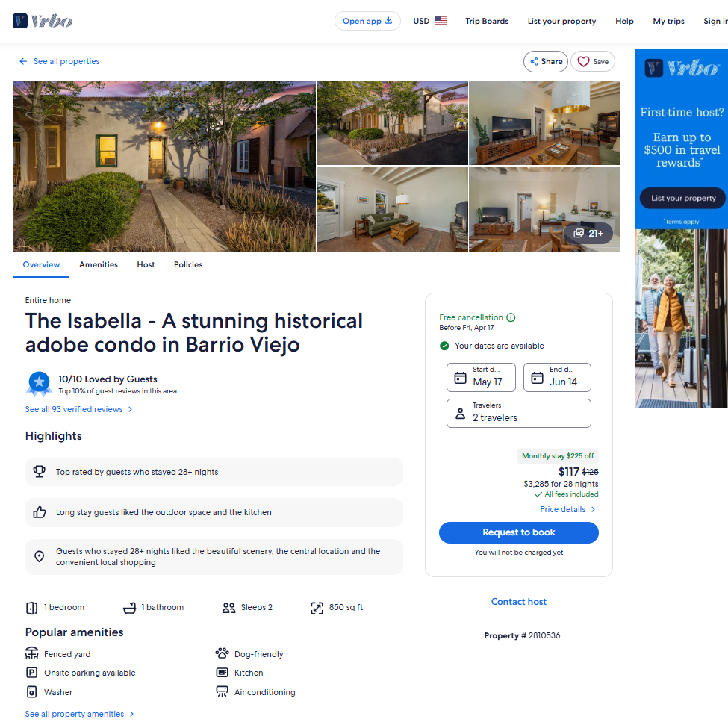This screenshot has height=722, width=728.
Task: Click the Contact host link
Action: [519, 602]
